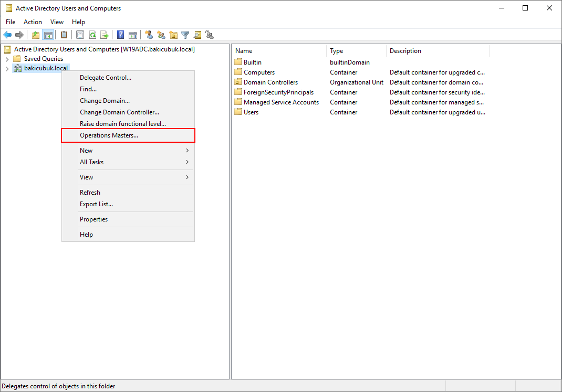Open Properties from the context menu
This screenshot has height=392, width=562.
[x=128, y=219]
